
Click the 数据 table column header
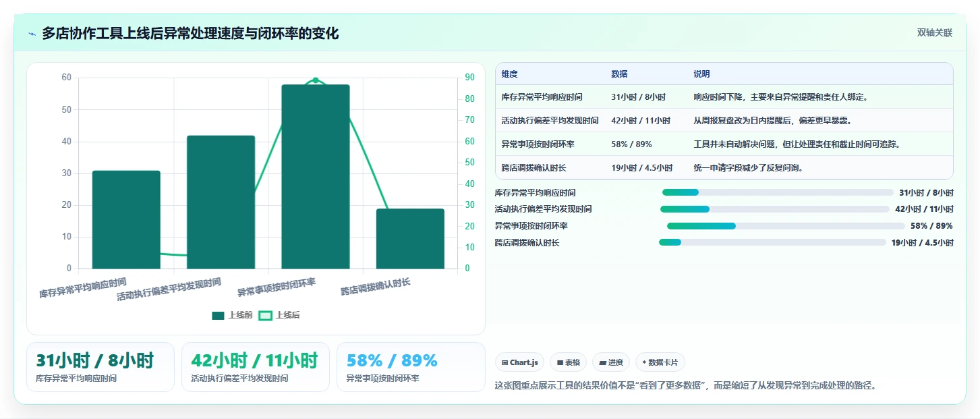tap(619, 74)
